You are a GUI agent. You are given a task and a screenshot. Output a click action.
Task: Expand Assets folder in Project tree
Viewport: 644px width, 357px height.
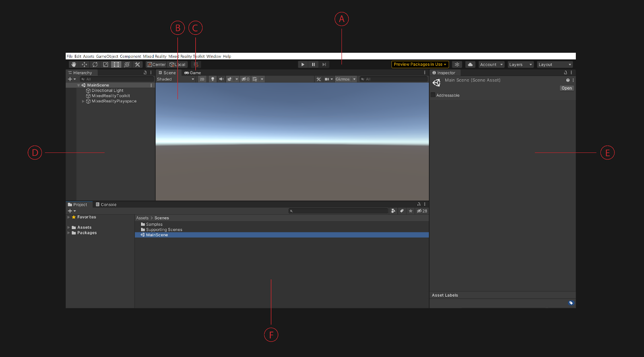click(x=69, y=228)
